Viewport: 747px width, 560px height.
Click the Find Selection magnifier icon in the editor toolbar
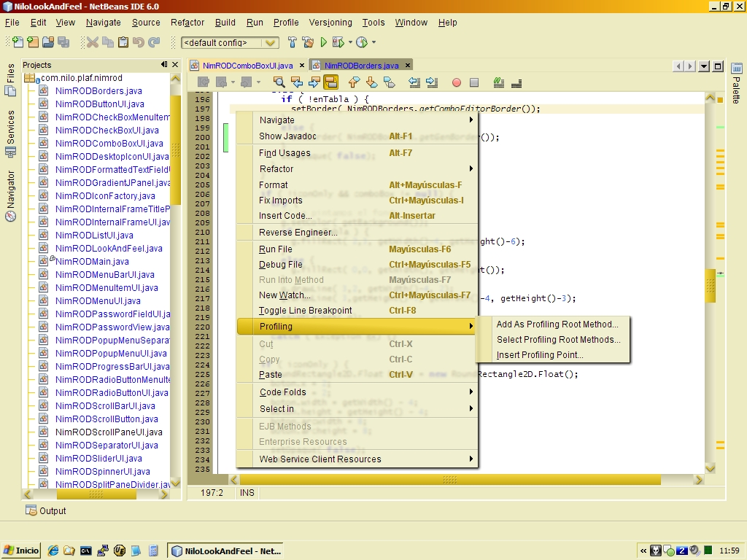pyautogui.click(x=279, y=82)
